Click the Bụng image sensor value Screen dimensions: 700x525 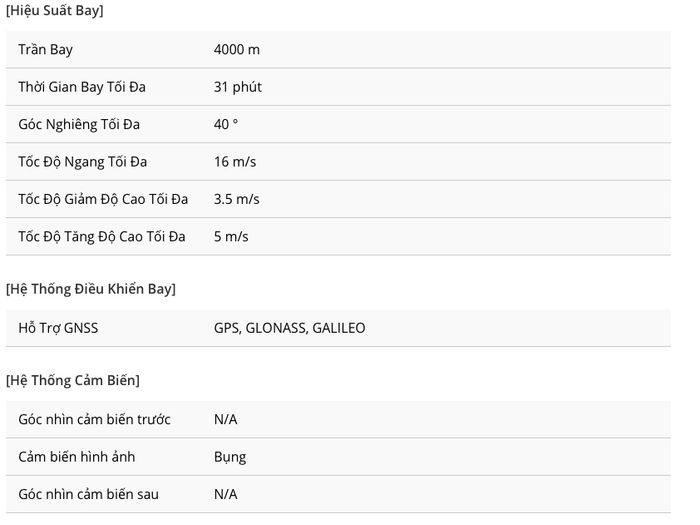point(230,457)
